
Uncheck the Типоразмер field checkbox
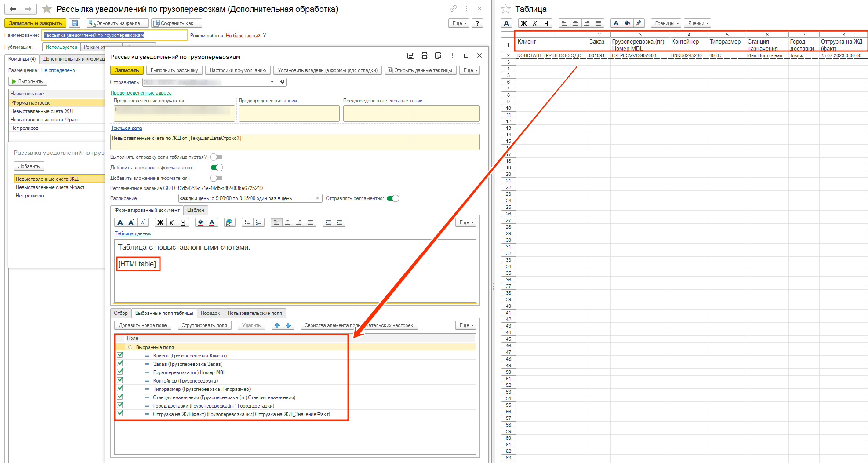[120, 388]
